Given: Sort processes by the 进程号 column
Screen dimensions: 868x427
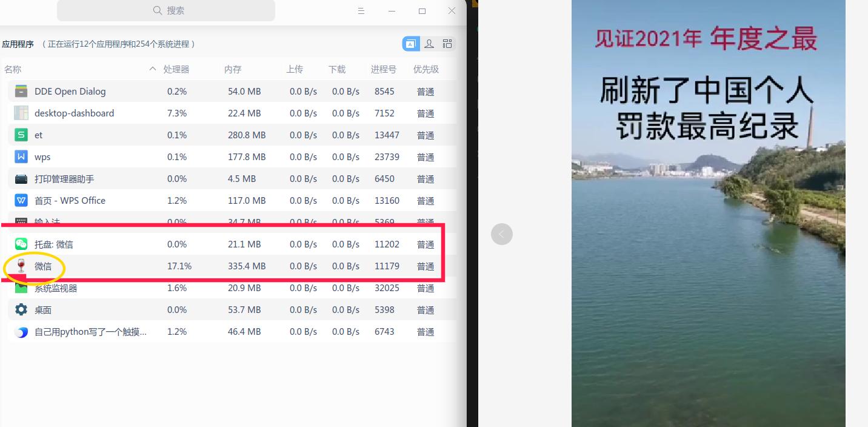Looking at the screenshot, I should (x=384, y=69).
